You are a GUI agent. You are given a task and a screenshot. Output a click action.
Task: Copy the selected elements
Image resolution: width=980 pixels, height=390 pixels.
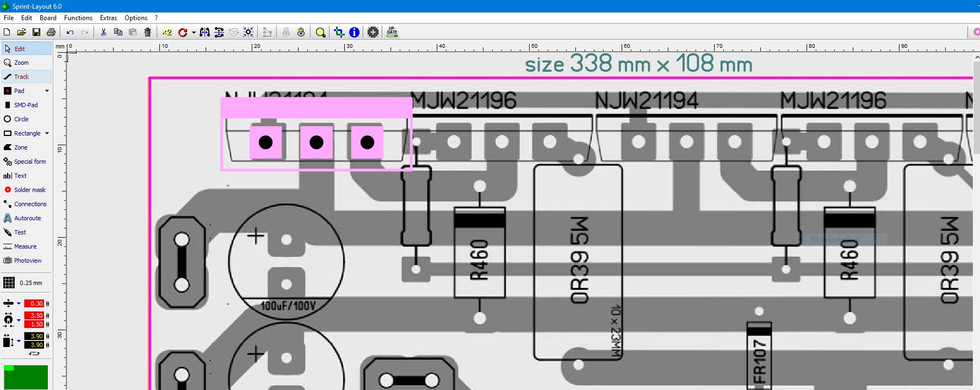click(x=118, y=32)
